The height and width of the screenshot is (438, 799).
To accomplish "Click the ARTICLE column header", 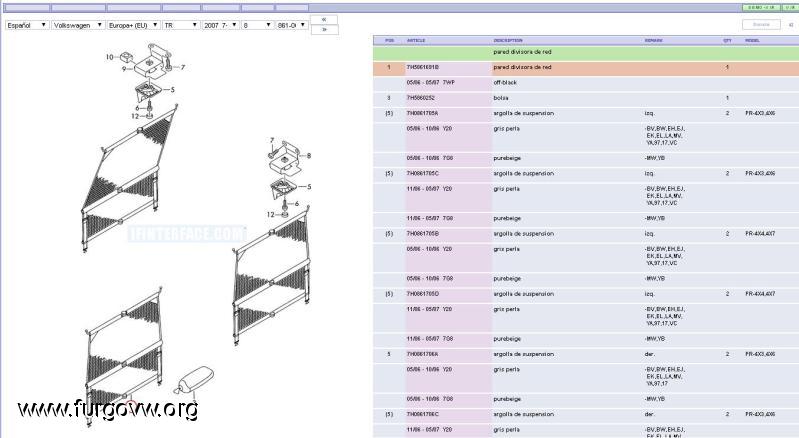I will 416,41.
